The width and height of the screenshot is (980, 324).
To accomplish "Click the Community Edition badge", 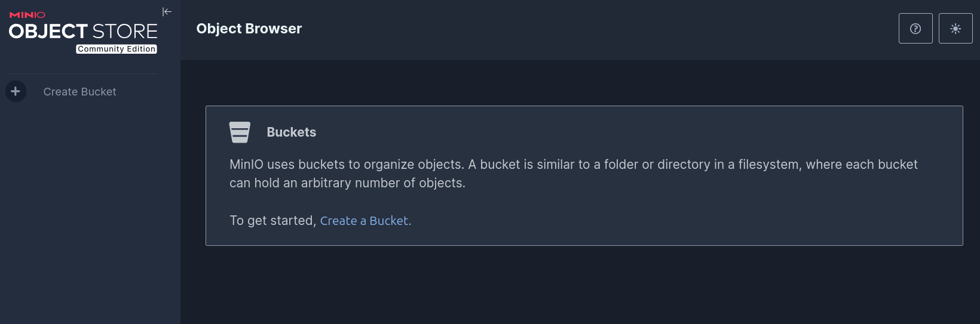I will coord(117,49).
